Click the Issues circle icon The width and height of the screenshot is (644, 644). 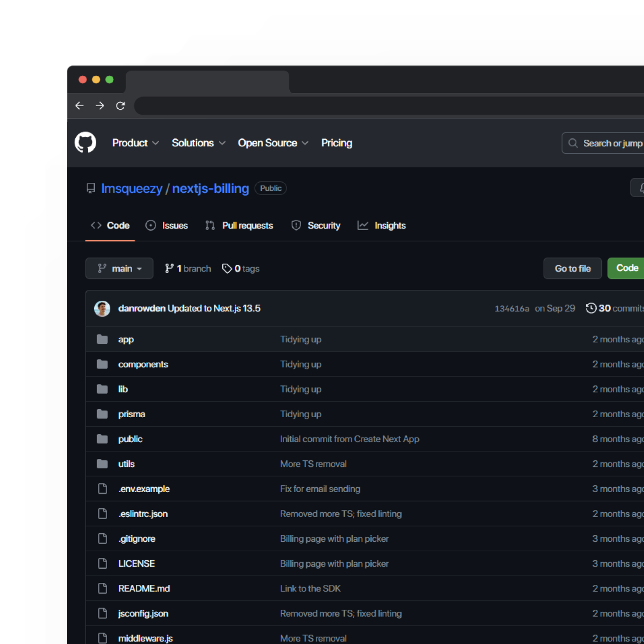point(151,225)
